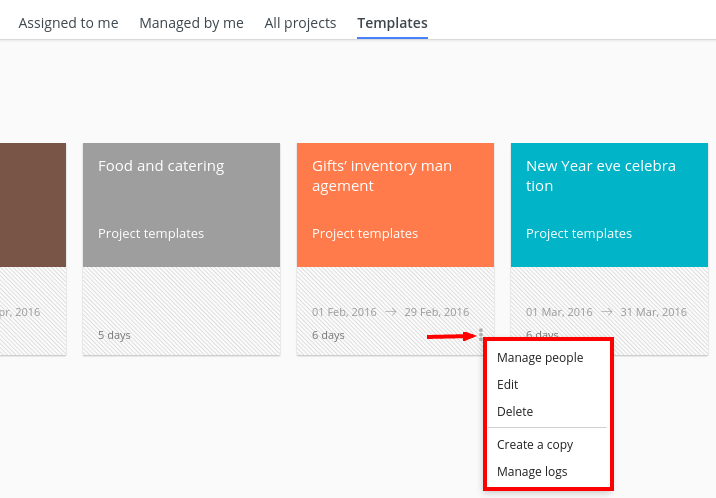Open the Assigned to me tab
The width and height of the screenshot is (716, 498).
pos(68,23)
